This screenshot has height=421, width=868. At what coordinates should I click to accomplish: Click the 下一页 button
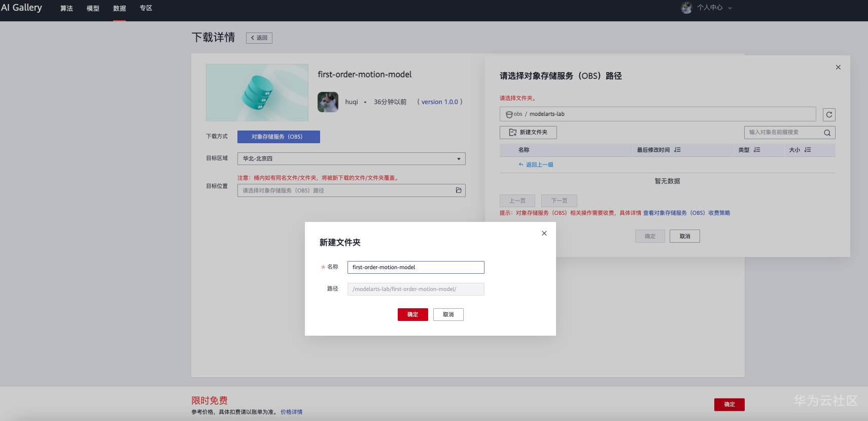pos(559,201)
